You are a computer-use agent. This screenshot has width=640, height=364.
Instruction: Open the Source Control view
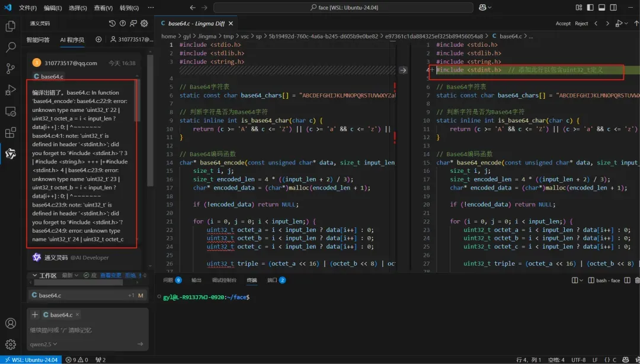pyautogui.click(x=10, y=69)
